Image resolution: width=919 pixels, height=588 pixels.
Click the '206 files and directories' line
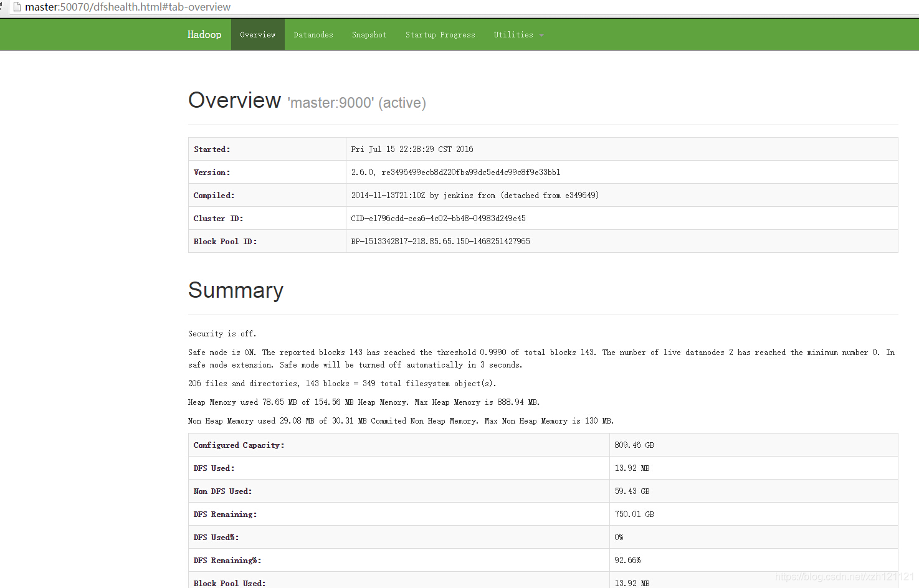[342, 383]
